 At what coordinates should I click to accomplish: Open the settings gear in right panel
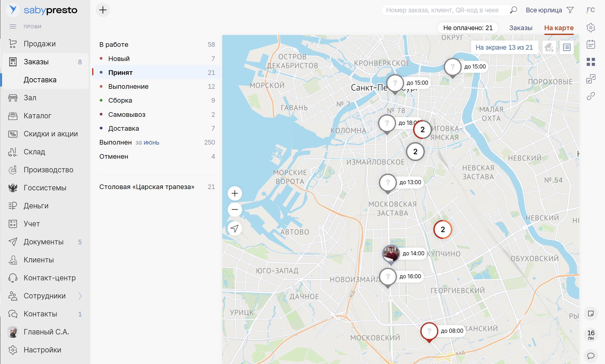pos(591,28)
